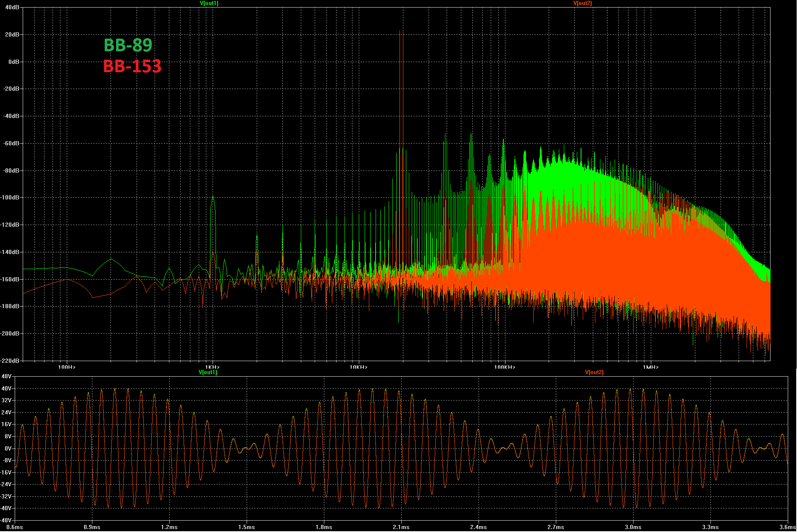Screen dimensions: 797x532
Task: Select the positive 16V voltage axis label
Action: click(7, 425)
